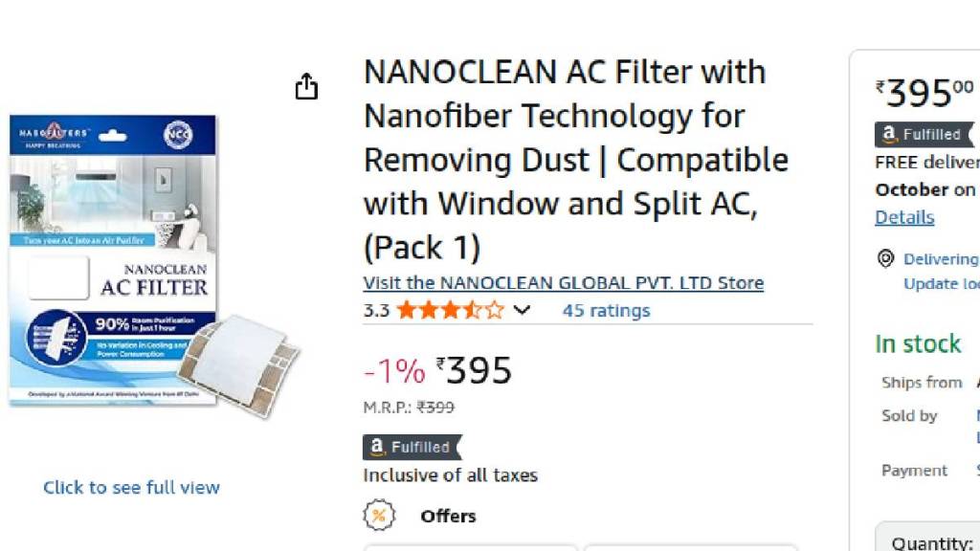The width and height of the screenshot is (980, 551).
Task: Click the 3.3 rating number
Action: [x=376, y=310]
